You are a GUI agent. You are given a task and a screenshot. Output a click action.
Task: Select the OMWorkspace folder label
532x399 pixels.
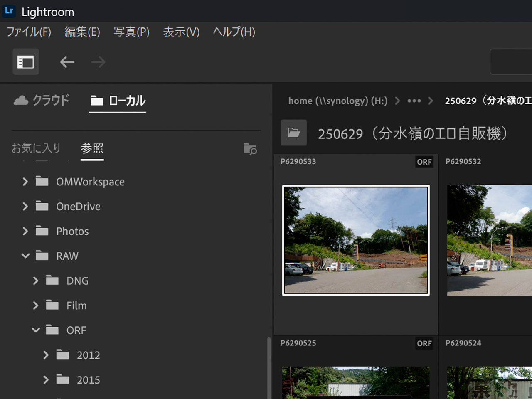(x=90, y=182)
